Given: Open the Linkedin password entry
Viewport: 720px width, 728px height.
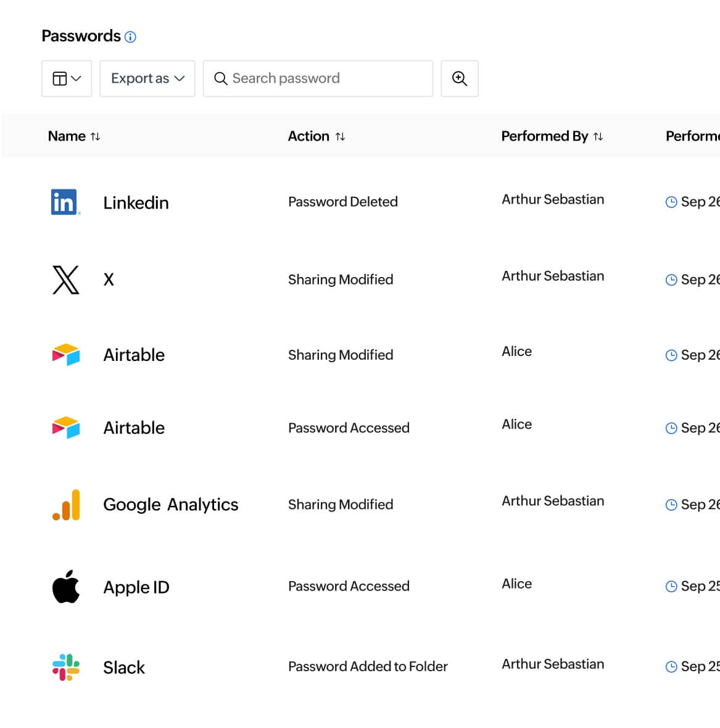Looking at the screenshot, I should tap(136, 203).
